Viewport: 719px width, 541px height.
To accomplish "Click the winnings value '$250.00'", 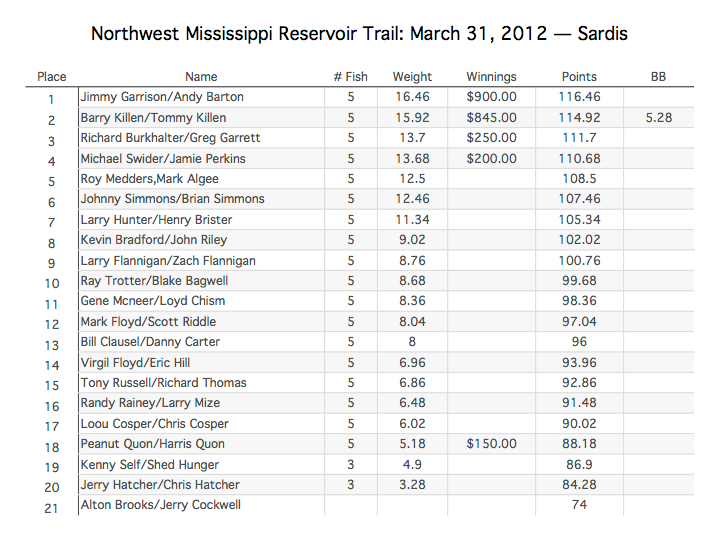I will (x=492, y=138).
